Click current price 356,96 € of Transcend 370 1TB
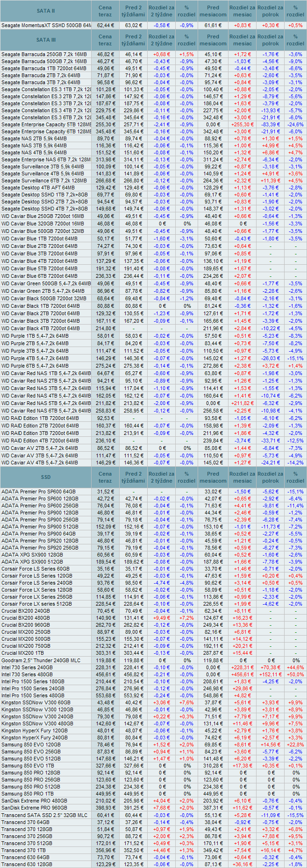The width and height of the screenshot is (307, 868). pyautogui.click(x=105, y=850)
